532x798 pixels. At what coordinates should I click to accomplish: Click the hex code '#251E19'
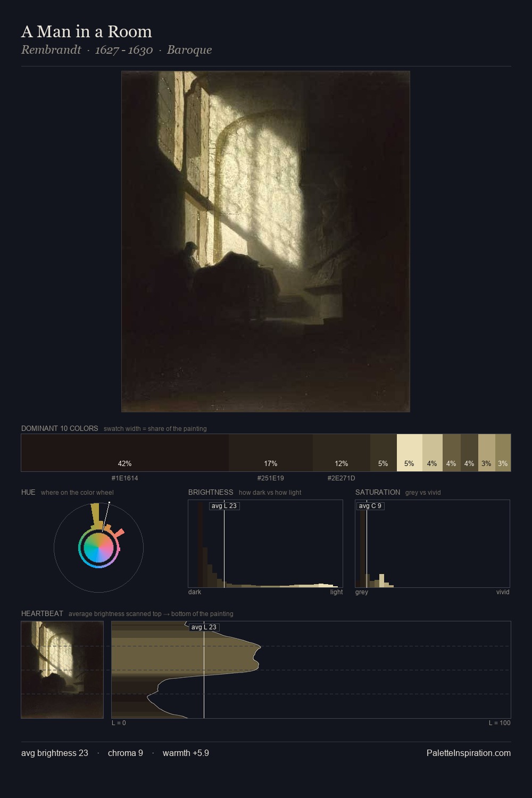point(271,478)
